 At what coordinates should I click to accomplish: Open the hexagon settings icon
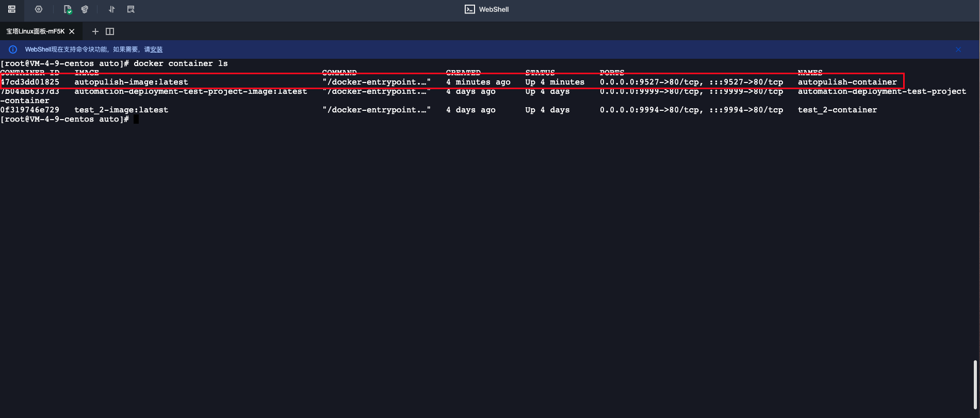click(39, 9)
